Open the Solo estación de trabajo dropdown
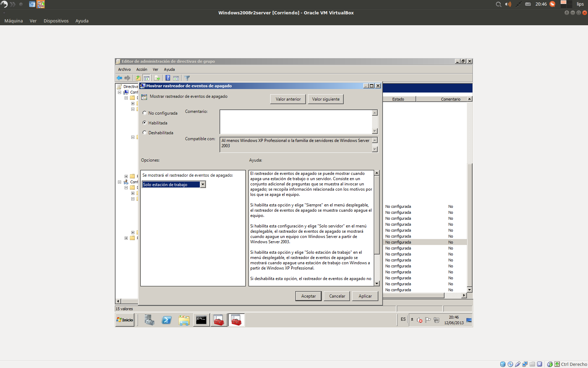This screenshot has height=368, width=588. point(203,185)
